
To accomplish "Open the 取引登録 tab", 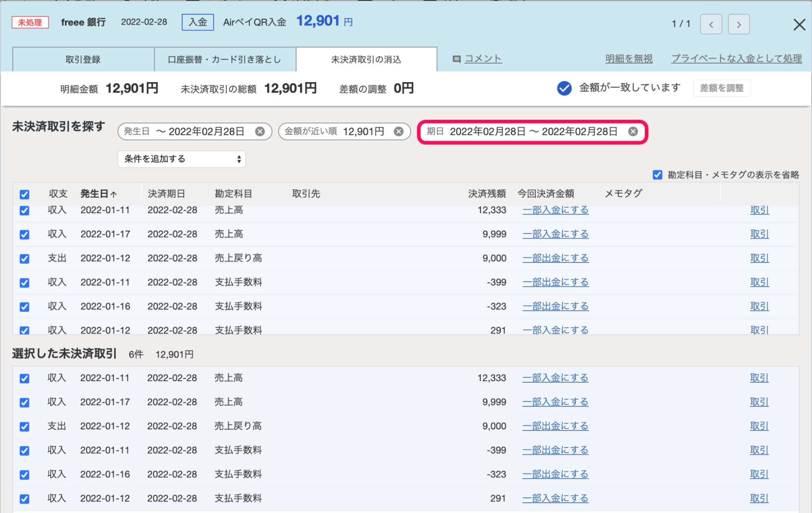I will click(x=83, y=59).
